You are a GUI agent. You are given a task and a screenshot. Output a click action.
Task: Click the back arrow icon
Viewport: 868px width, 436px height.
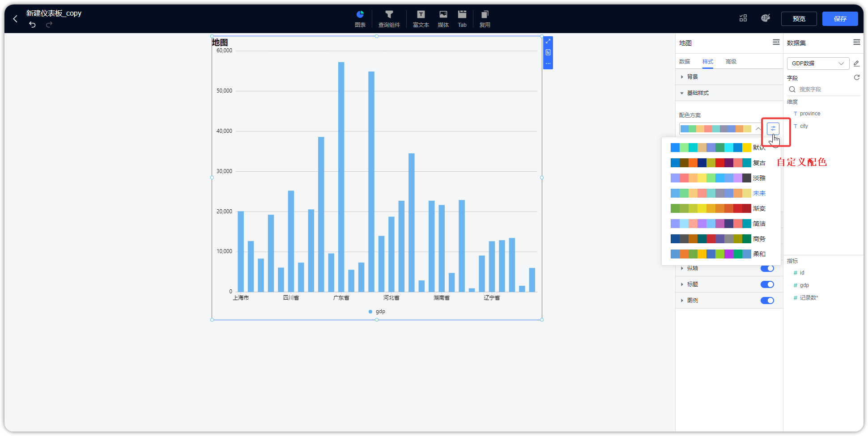(x=16, y=19)
